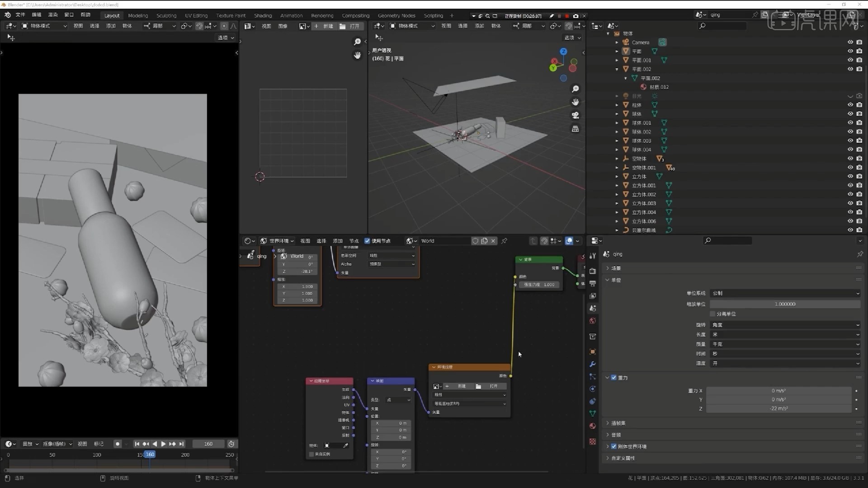Screen dimensions: 868x488
Task: Click the current frame field showing 160
Action: point(208,444)
